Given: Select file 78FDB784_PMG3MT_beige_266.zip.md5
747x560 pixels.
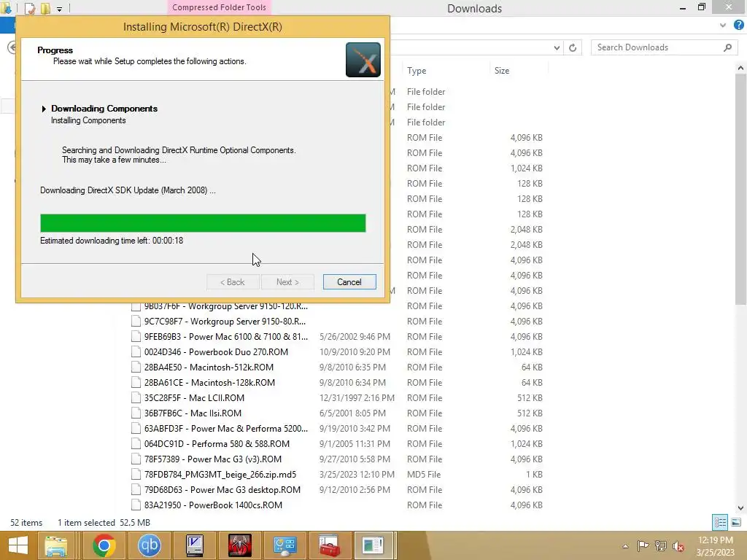Looking at the screenshot, I should pyautogui.click(x=220, y=474).
